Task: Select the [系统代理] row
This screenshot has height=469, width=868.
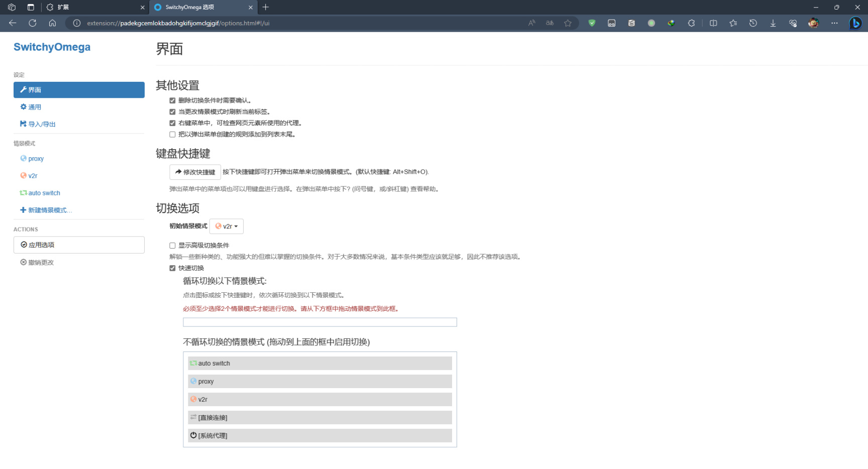Action: click(320, 436)
